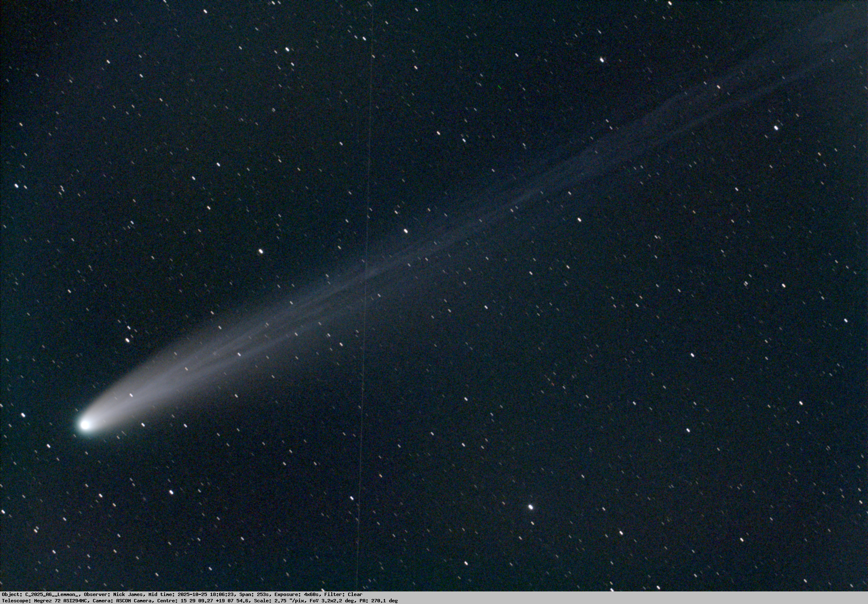Click the "Filter: Clear" caption text
Image resolution: width=868 pixels, height=604 pixels.
pyautogui.click(x=343, y=594)
